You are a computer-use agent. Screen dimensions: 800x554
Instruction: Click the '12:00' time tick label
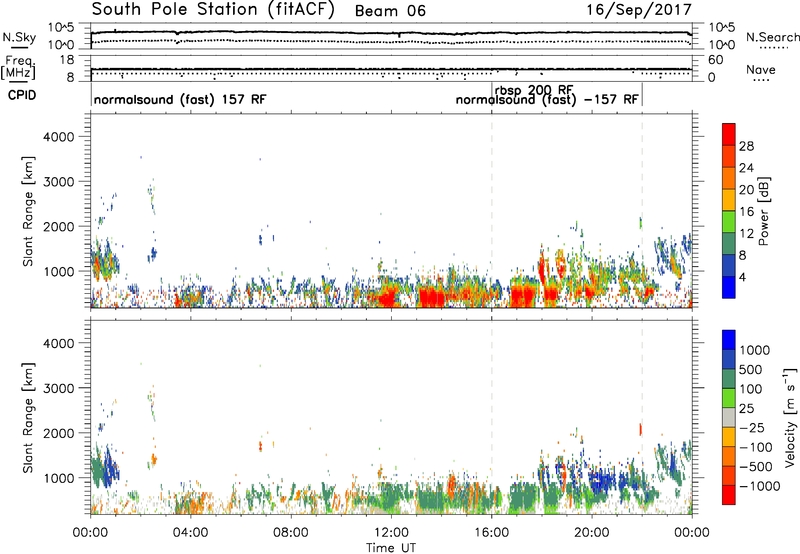[x=391, y=533]
